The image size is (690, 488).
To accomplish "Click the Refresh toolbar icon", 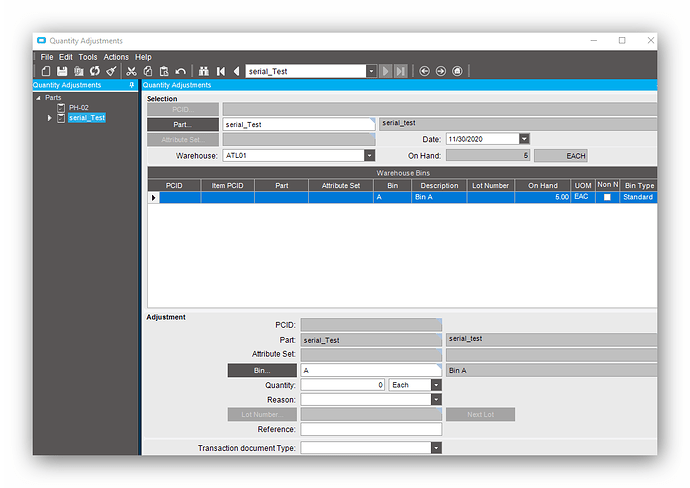I will tap(95, 71).
